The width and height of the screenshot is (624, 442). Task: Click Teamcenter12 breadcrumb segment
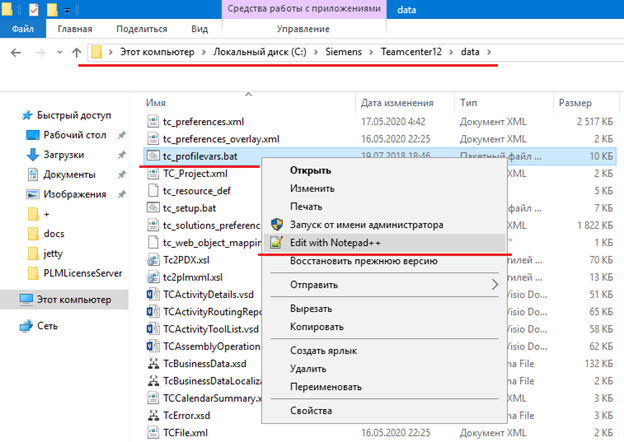411,52
